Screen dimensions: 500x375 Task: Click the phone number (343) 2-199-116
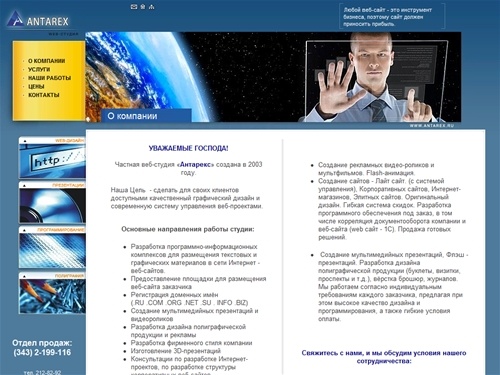pyautogui.click(x=42, y=353)
